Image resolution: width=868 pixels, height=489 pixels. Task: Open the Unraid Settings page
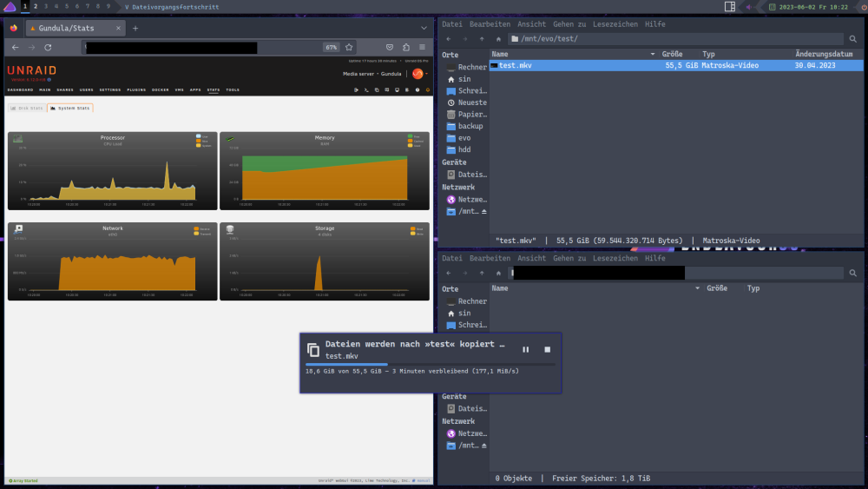(110, 89)
